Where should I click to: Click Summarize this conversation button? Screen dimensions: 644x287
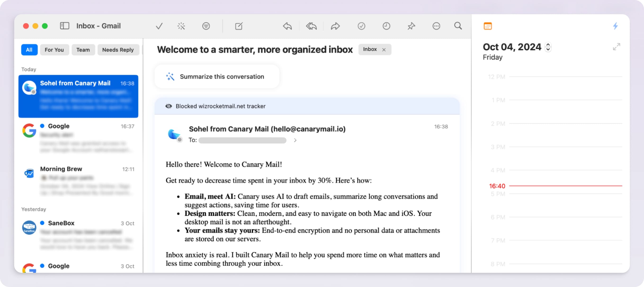[x=216, y=76]
